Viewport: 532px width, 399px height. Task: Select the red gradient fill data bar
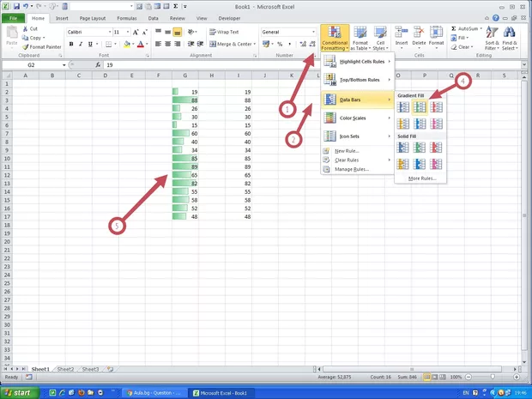click(x=437, y=106)
